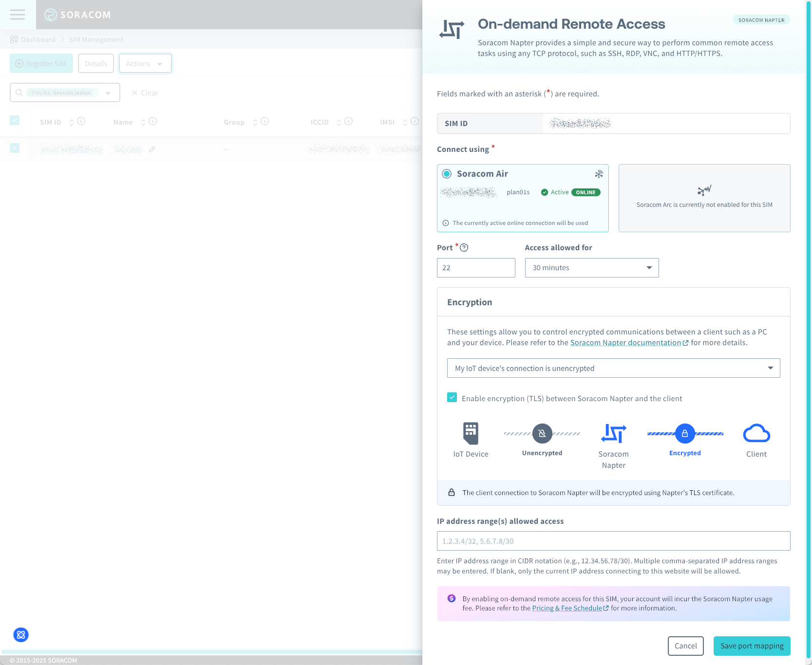Uncheck Enable encryption (TLS) checkbox
This screenshot has width=812, height=665.
tap(452, 397)
